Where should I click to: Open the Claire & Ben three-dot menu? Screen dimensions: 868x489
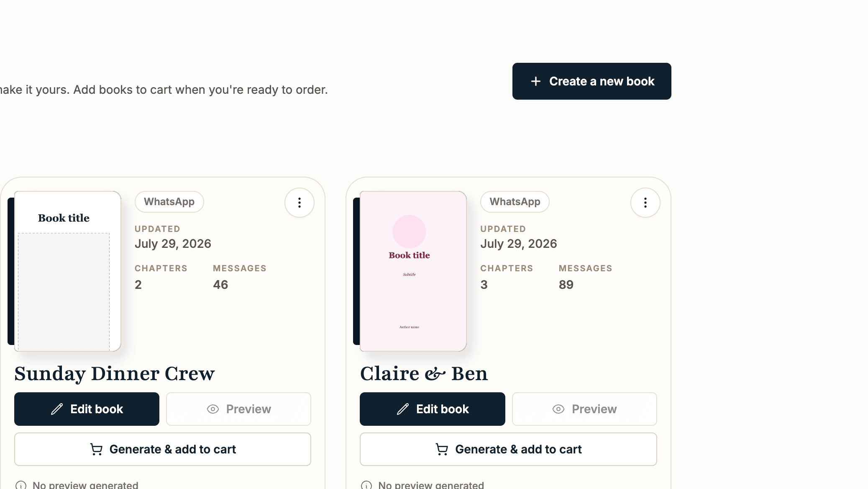click(x=645, y=203)
